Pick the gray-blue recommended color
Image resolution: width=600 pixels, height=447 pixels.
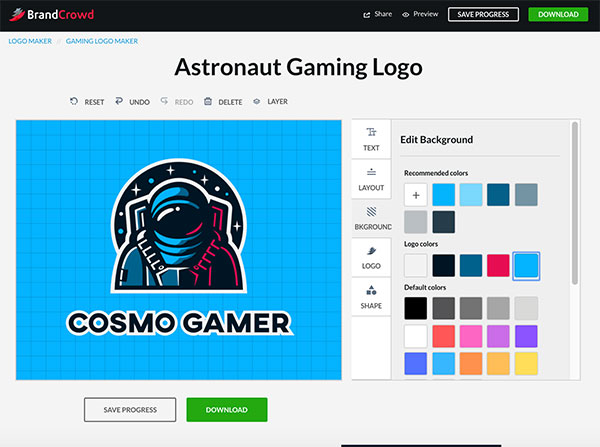526,195
